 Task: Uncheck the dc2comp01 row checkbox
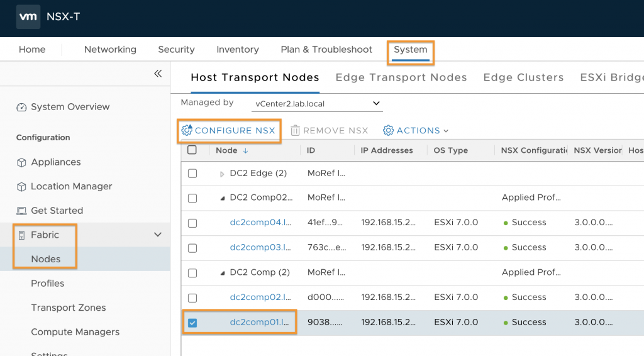[x=192, y=323]
